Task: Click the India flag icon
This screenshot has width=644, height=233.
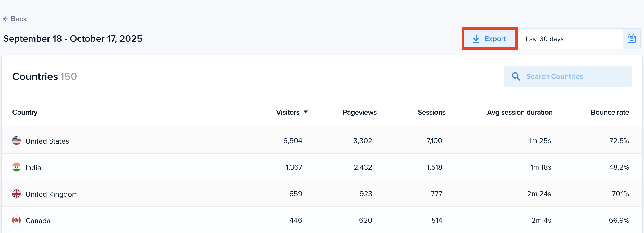Action: coord(16,167)
